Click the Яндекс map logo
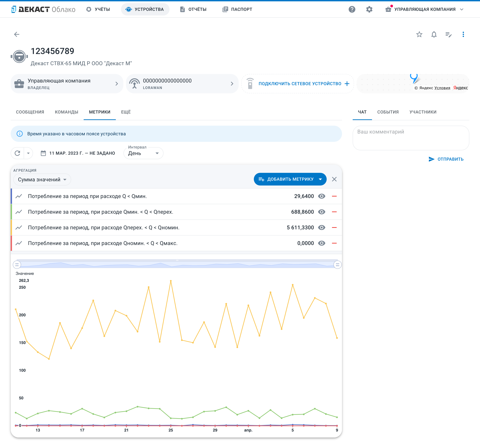 pos(460,88)
